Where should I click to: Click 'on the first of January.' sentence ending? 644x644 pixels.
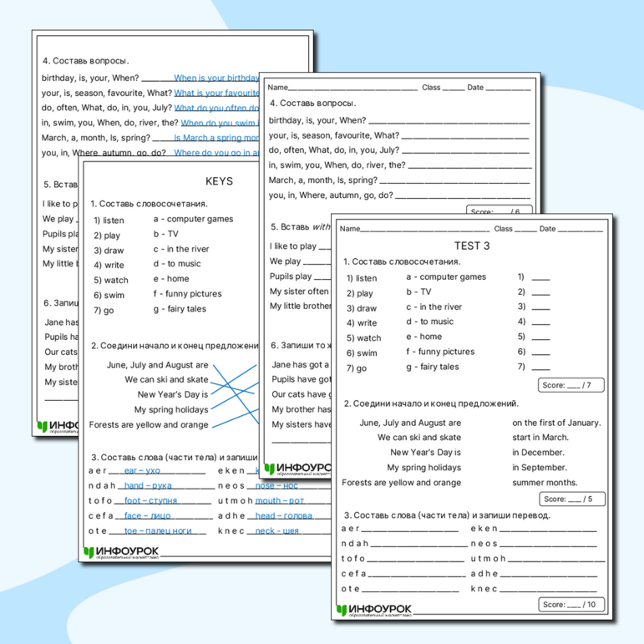pos(556,423)
